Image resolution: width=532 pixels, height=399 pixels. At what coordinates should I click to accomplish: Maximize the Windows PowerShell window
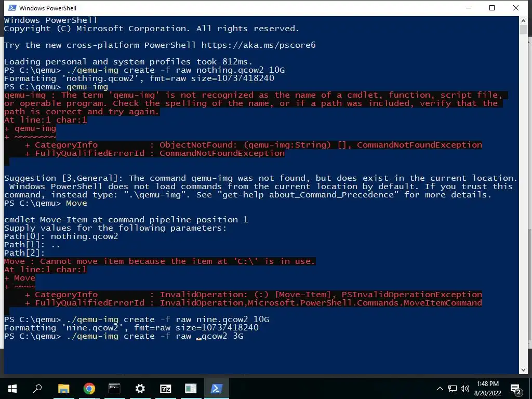coord(492,8)
